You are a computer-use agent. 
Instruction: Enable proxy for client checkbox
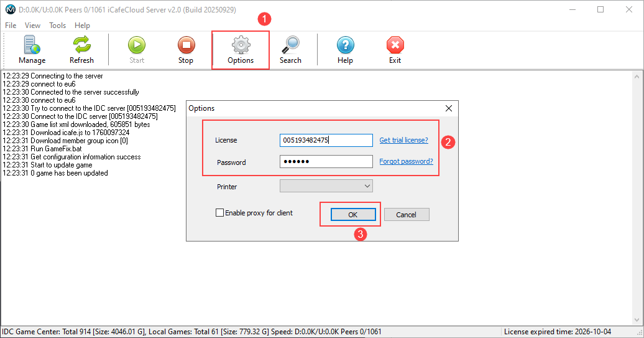click(219, 213)
